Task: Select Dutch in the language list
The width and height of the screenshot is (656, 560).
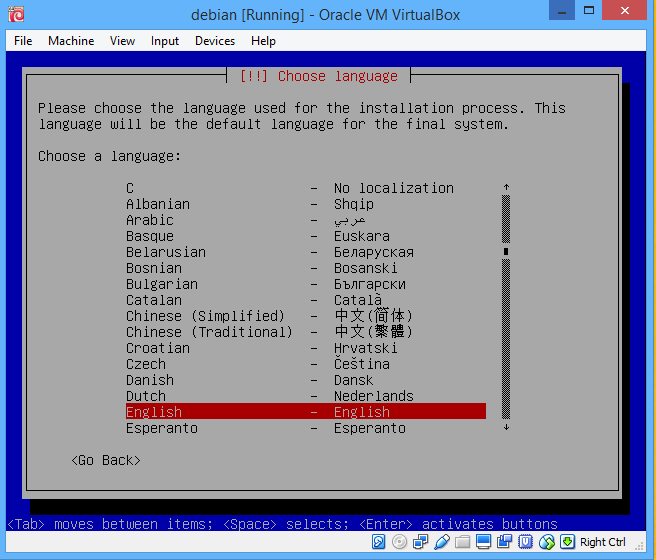Action: point(306,396)
